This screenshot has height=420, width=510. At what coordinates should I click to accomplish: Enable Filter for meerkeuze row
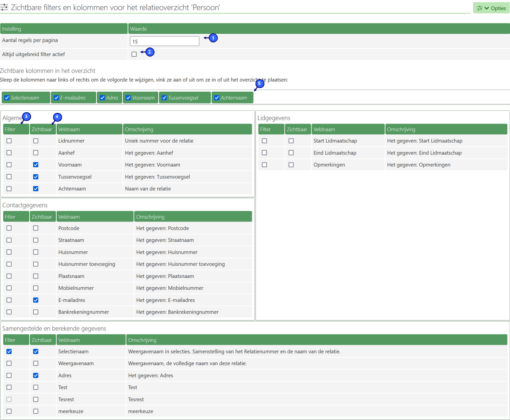point(9,411)
